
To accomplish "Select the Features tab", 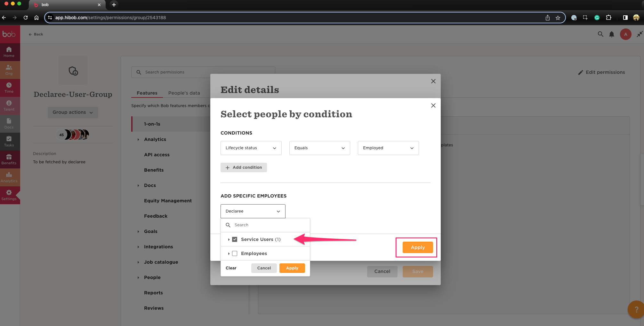I will (147, 93).
